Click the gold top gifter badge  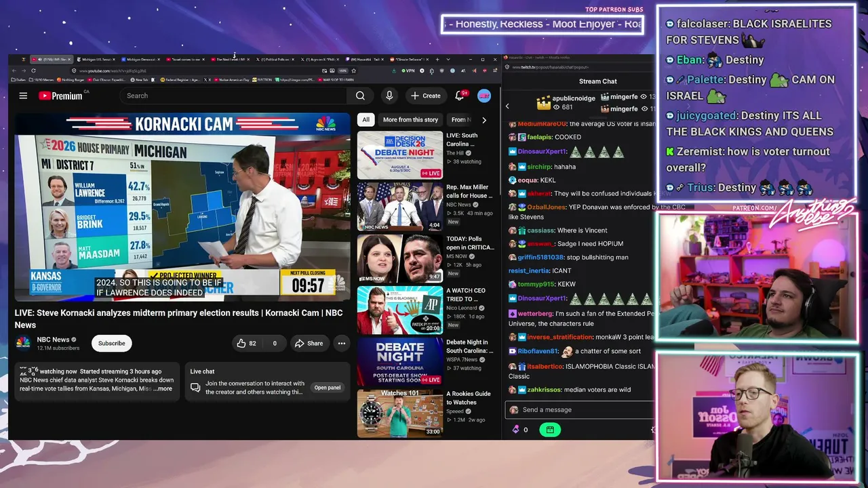543,103
